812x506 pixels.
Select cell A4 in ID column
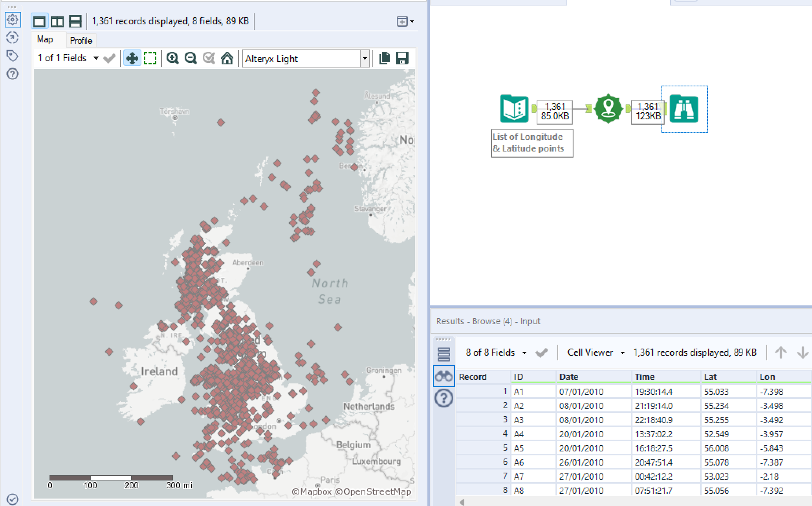point(519,434)
